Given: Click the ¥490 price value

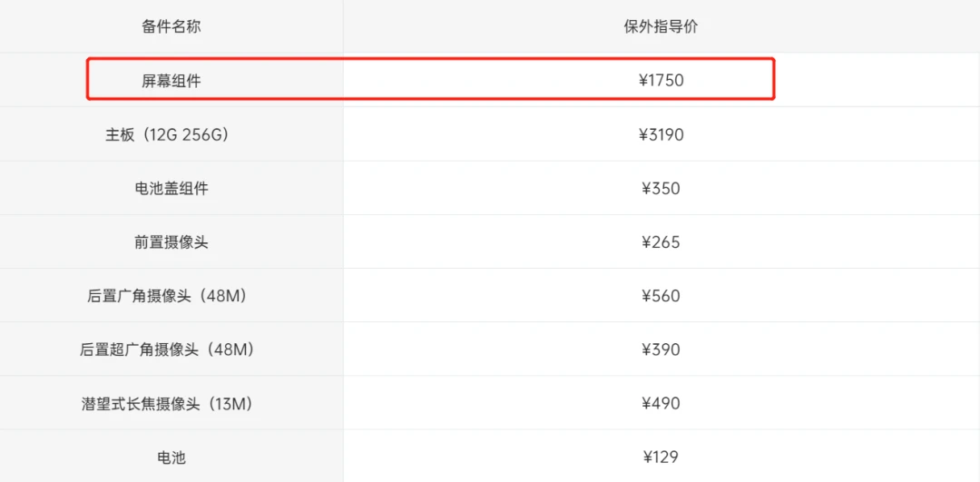Looking at the screenshot, I should pyautogui.click(x=661, y=403).
